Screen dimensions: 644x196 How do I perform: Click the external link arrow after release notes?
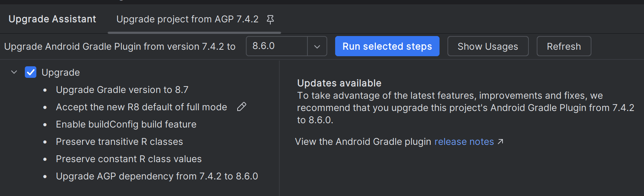(x=500, y=142)
